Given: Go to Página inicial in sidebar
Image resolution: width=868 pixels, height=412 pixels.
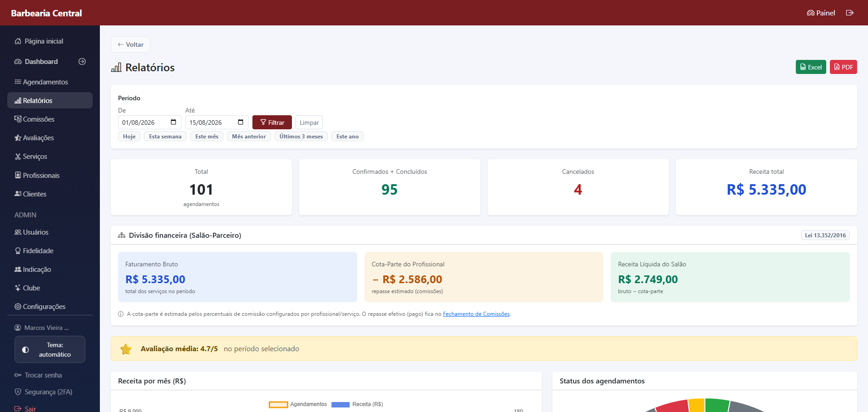Looking at the screenshot, I should (50, 41).
